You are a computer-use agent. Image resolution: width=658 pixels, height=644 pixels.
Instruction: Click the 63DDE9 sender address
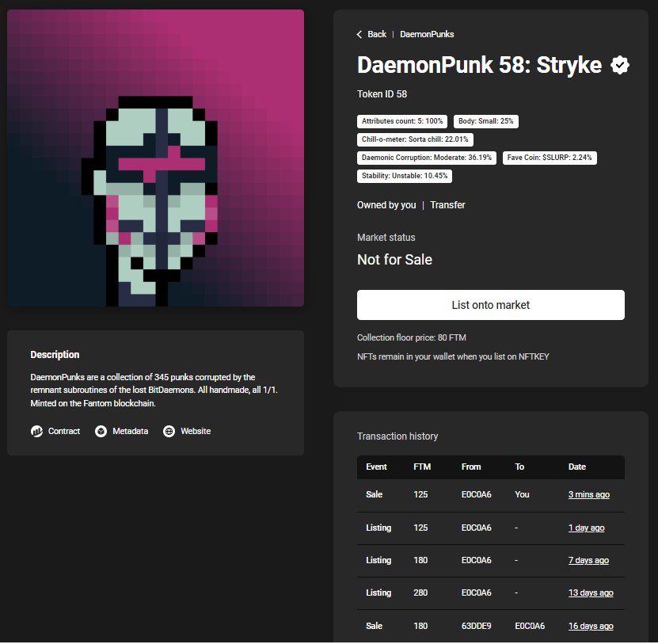[477, 626]
